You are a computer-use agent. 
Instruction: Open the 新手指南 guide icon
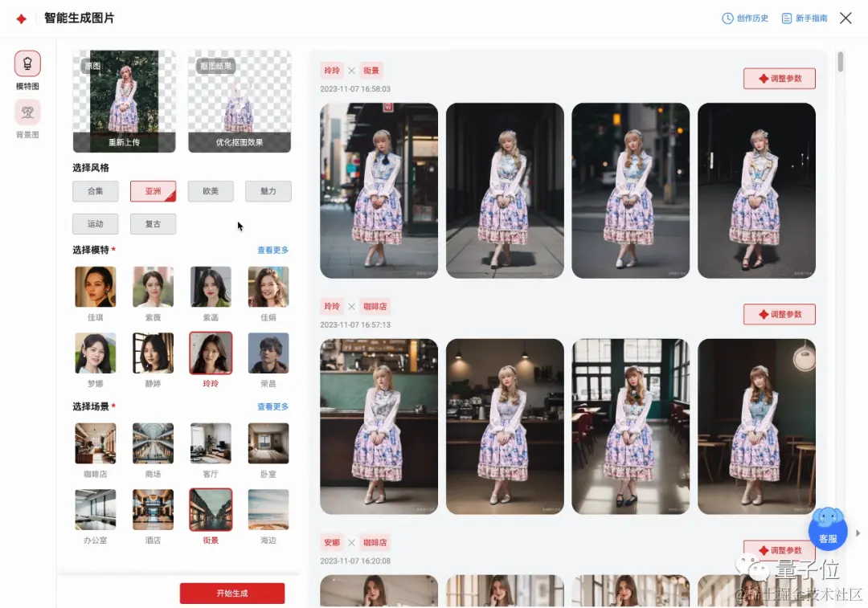click(x=787, y=18)
